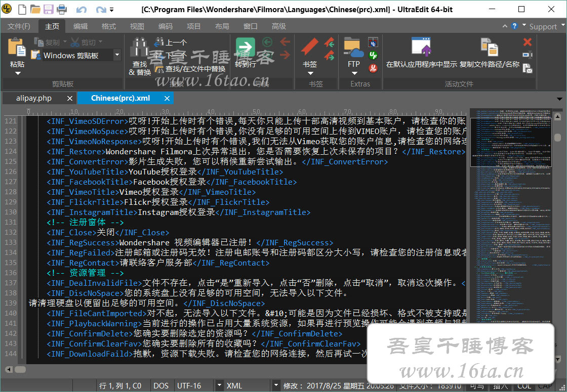567x392 pixels.
Task: Click the Print icon in quick access toolbar
Action: pyautogui.click(x=61, y=9)
